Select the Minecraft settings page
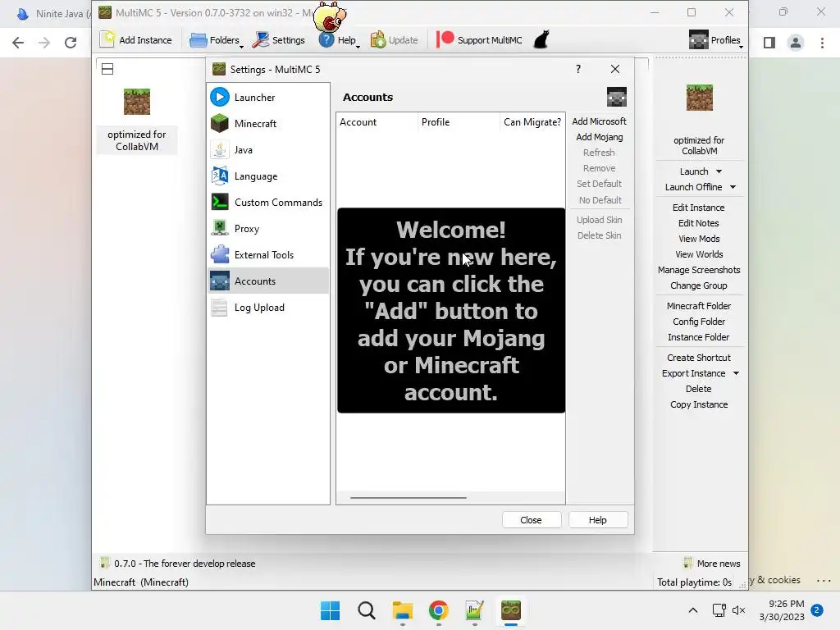Image resolution: width=840 pixels, height=630 pixels. tap(268, 124)
